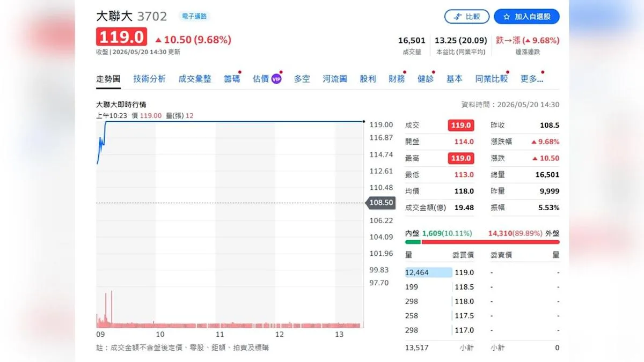Screen dimensions: 644x362
Task: Switch to the 健診 tab
Action: tap(426, 79)
